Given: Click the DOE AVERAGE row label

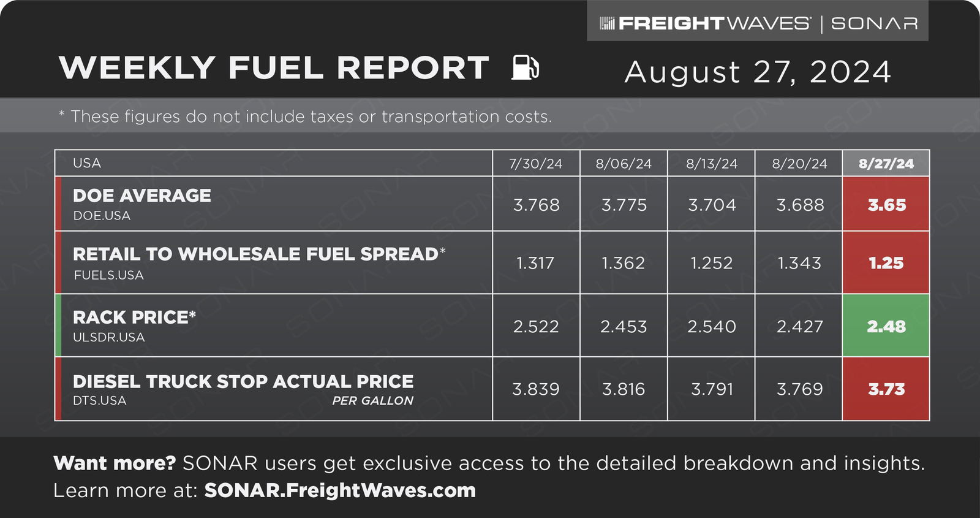Looking at the screenshot, I should pos(142,196).
